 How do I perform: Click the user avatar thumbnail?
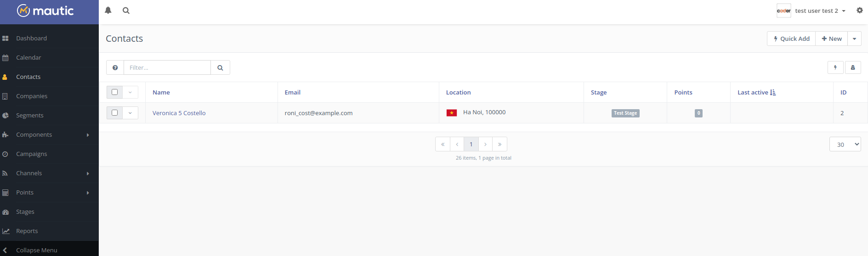[784, 11]
